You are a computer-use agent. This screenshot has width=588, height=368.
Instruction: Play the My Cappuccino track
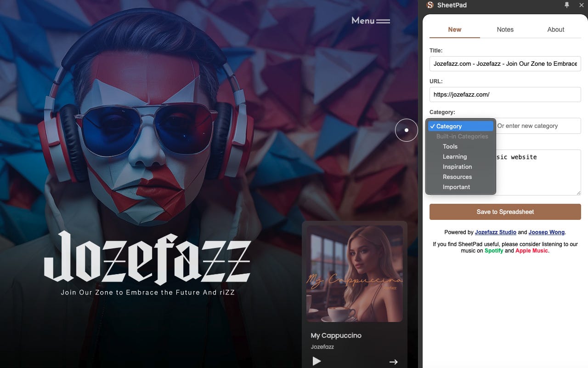[317, 361]
